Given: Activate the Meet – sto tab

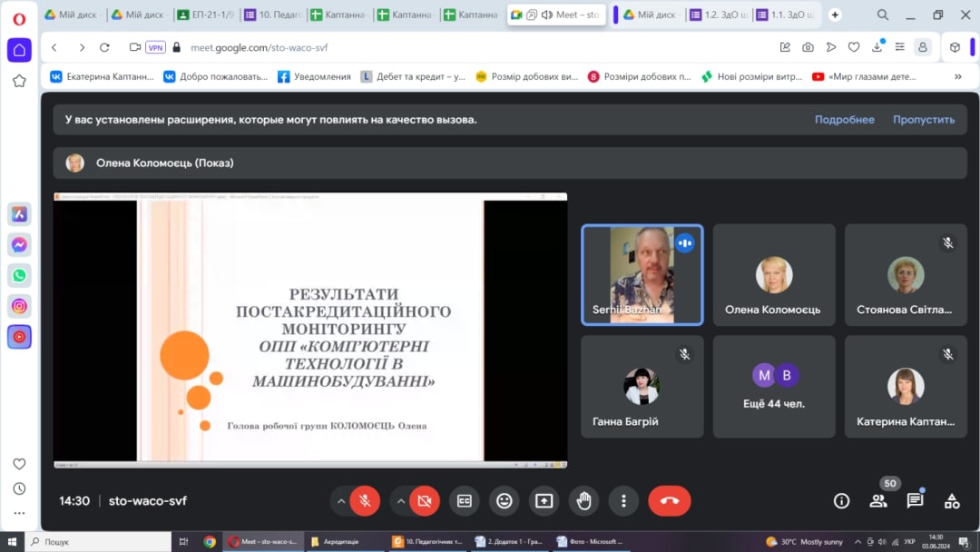Looking at the screenshot, I should [x=555, y=15].
